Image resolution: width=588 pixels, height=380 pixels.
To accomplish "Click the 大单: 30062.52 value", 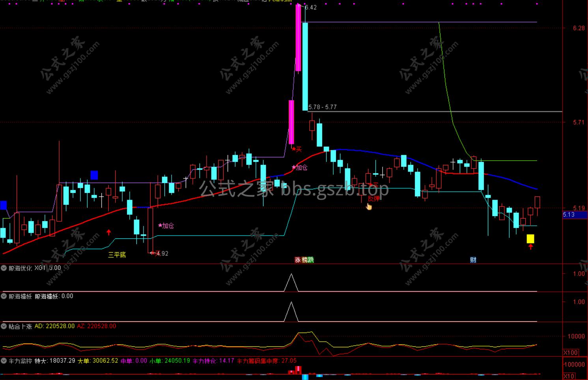I will (x=98, y=361).
